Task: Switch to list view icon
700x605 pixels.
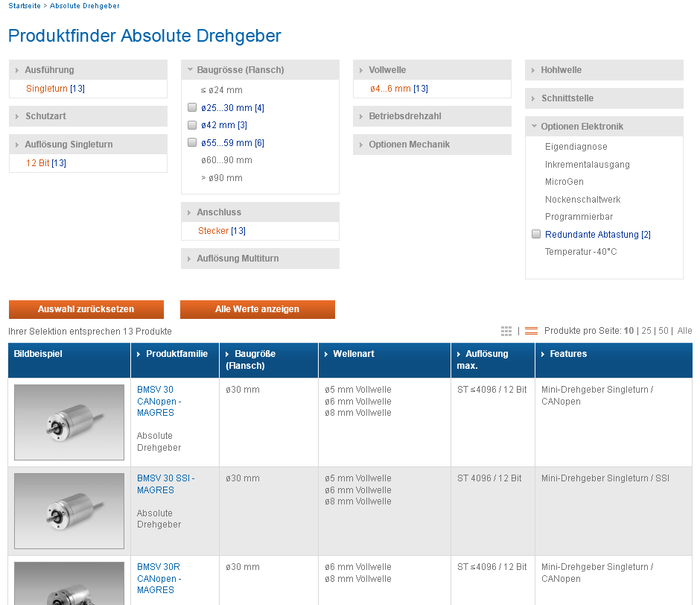Action: [x=531, y=331]
